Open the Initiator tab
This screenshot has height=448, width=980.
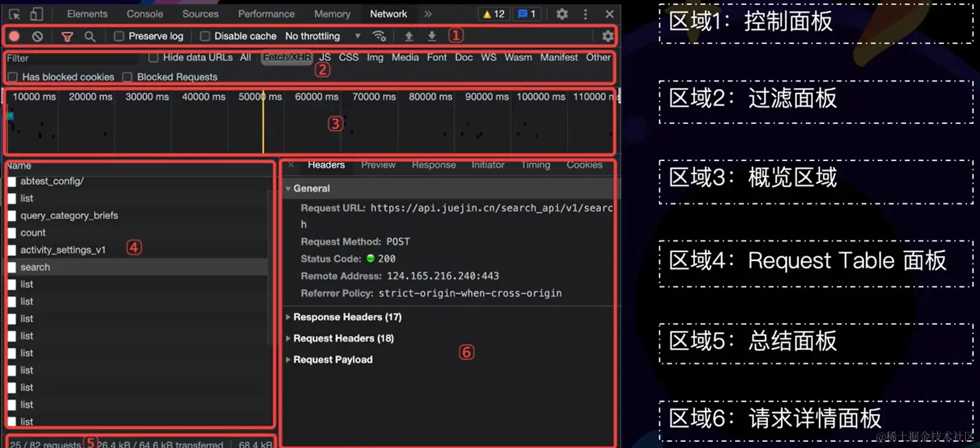click(488, 165)
